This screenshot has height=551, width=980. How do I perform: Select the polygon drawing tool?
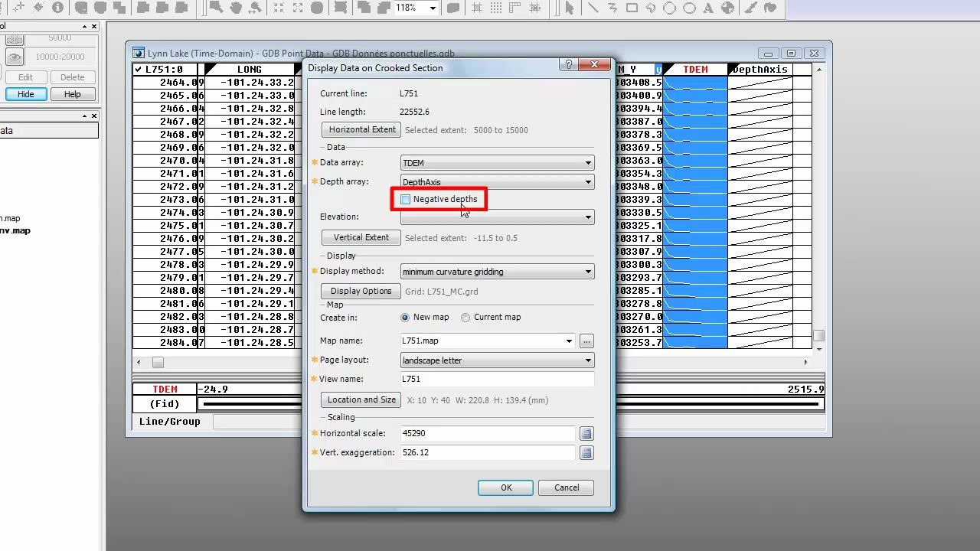[651, 8]
